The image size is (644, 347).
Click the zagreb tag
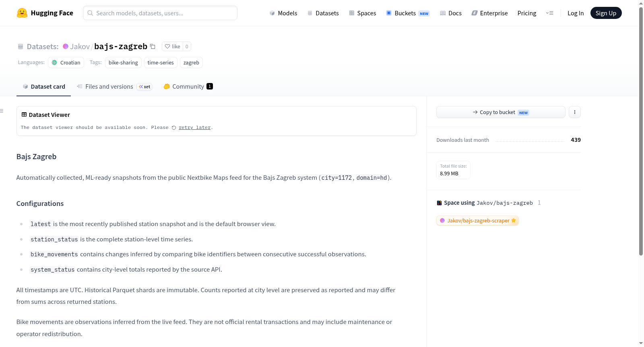(x=191, y=62)
